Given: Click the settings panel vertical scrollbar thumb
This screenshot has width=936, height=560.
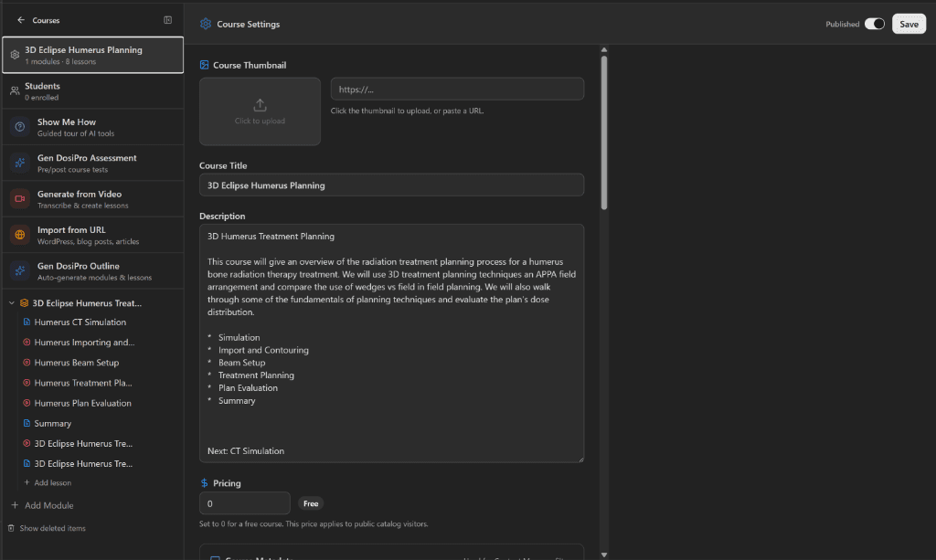Looking at the screenshot, I should click(604, 132).
